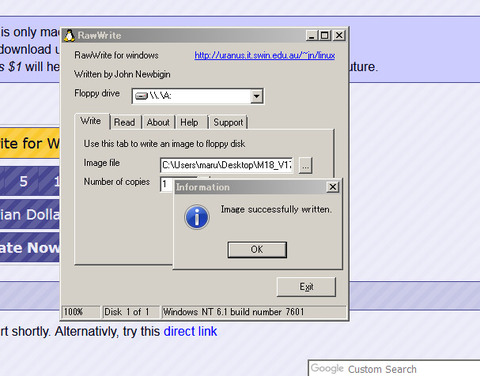Browse for image file with ellipsis button
Screen dimensions: 480x376
[305, 166]
